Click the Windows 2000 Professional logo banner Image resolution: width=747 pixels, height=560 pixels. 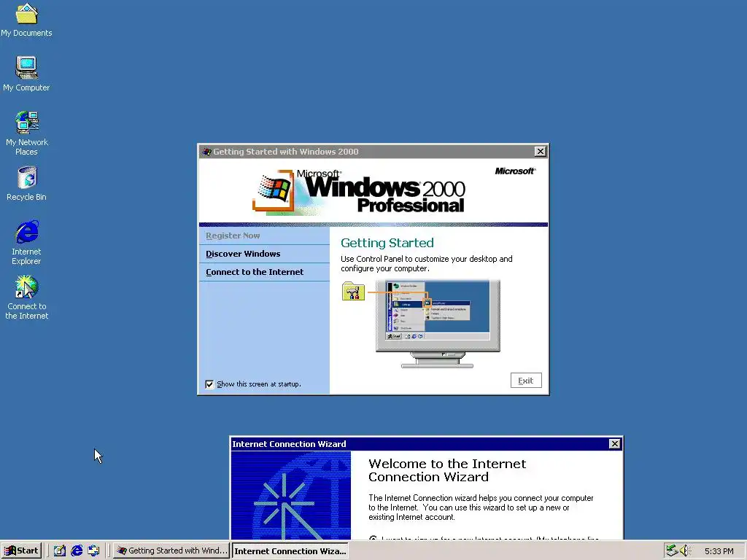pyautogui.click(x=359, y=192)
